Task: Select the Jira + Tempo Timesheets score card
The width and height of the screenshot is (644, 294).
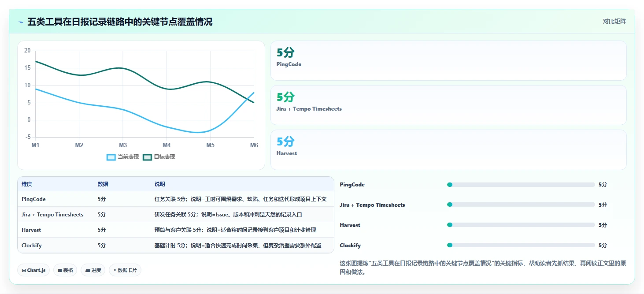Action: [448, 105]
